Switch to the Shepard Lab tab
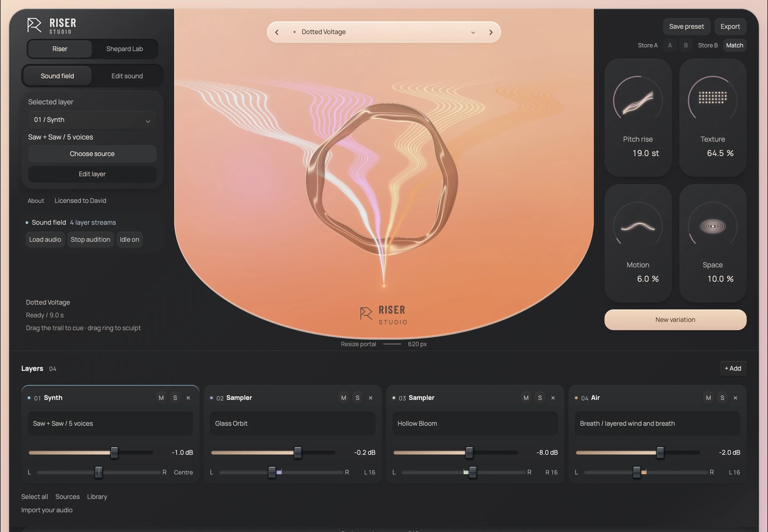The width and height of the screenshot is (768, 532). point(125,49)
